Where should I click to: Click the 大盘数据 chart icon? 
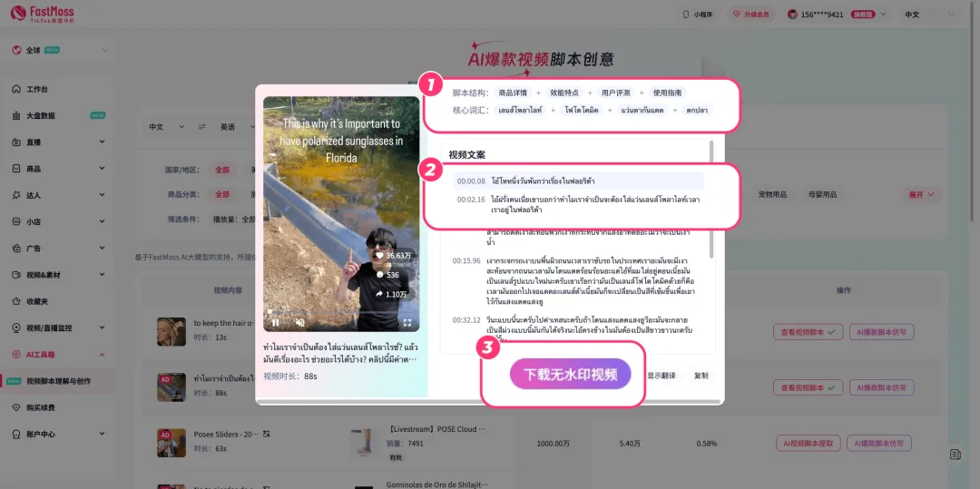[17, 115]
